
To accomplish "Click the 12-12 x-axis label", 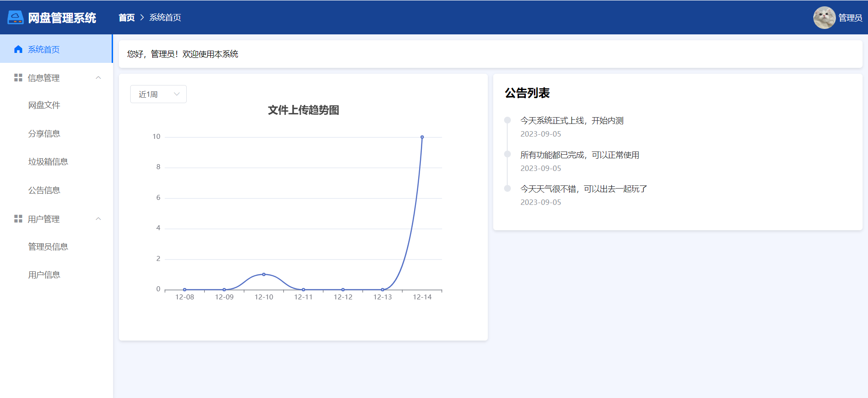I will [x=343, y=297].
